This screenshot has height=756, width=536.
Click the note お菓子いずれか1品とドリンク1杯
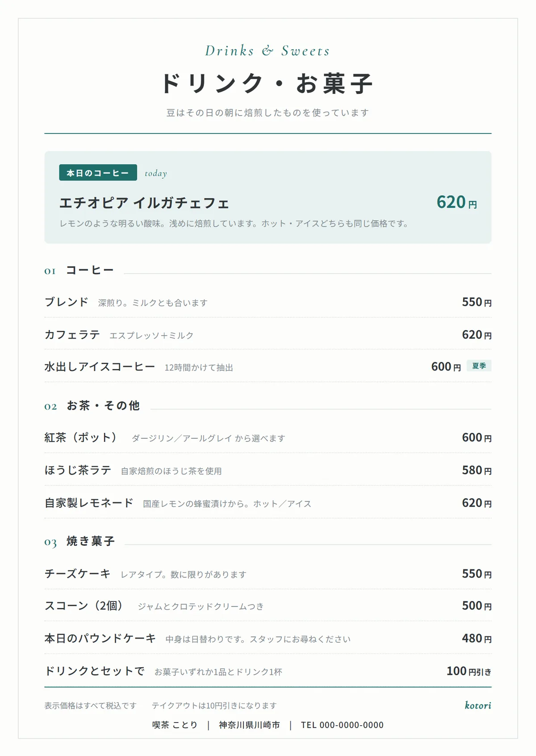point(218,672)
